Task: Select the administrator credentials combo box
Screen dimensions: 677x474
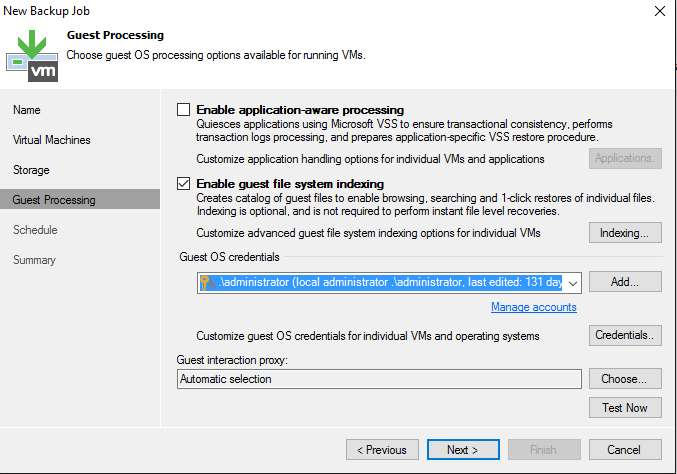Action: [x=389, y=283]
